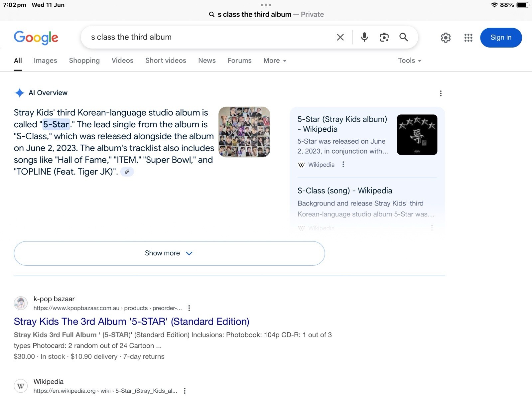Click the "AI Overview" heading text
The image size is (532, 399).
(48, 93)
